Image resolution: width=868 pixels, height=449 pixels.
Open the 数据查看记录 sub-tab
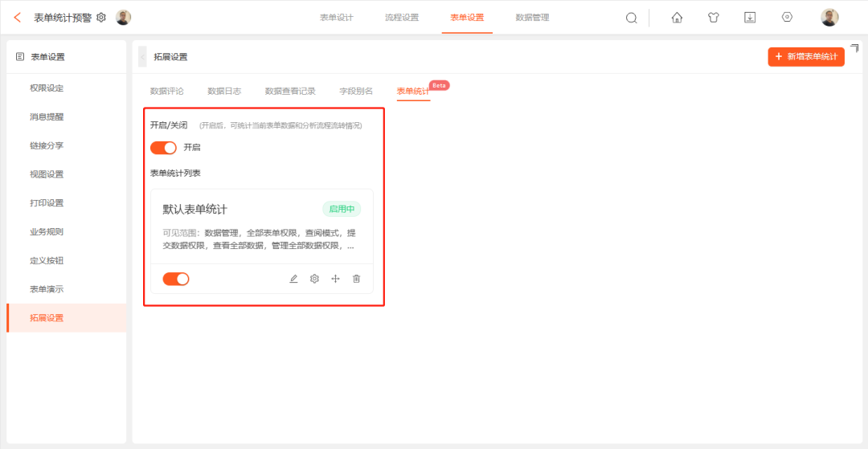(290, 92)
